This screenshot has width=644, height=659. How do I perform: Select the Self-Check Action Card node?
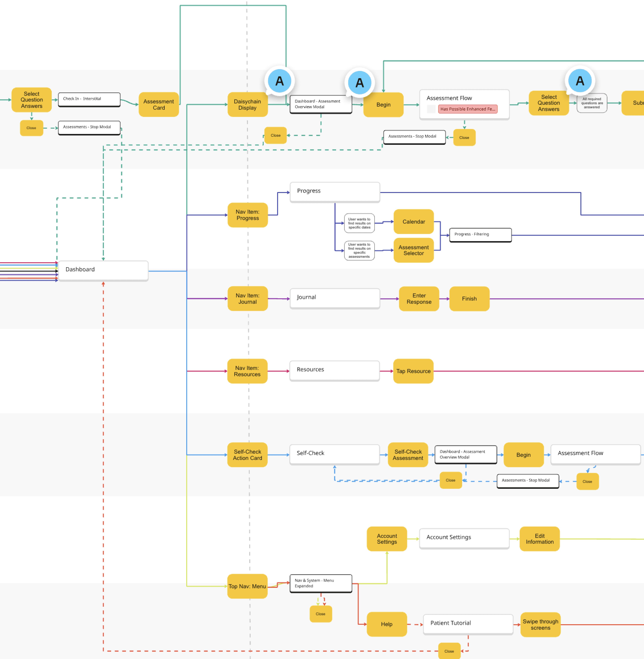tap(247, 455)
